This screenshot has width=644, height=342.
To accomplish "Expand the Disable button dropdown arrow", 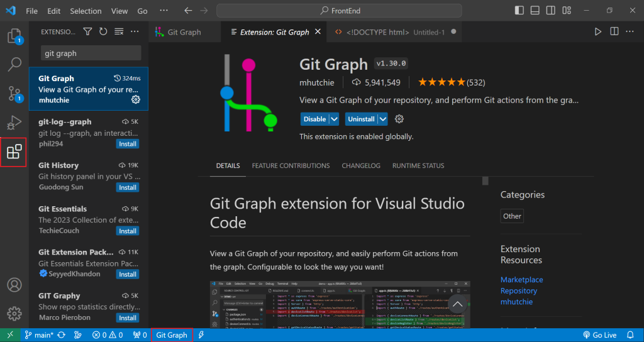I will point(335,119).
